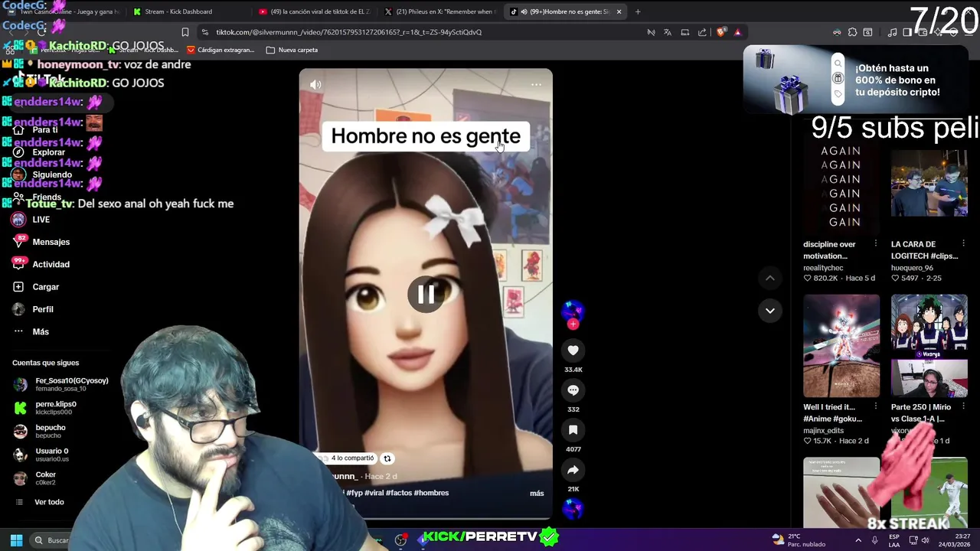Open the LIVE sidebar section
This screenshot has height=551, width=980.
point(41,220)
